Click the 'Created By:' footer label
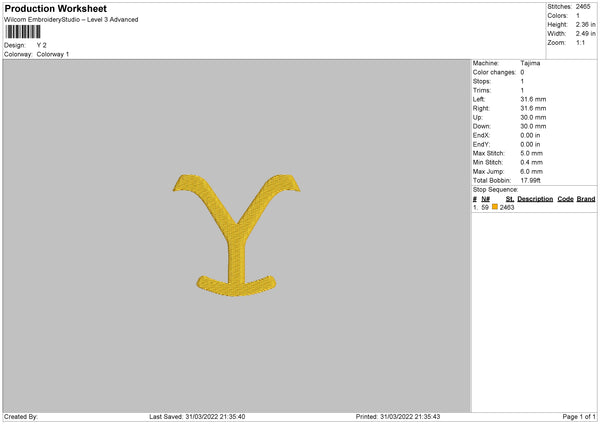This screenshot has width=600, height=424. click(x=21, y=417)
